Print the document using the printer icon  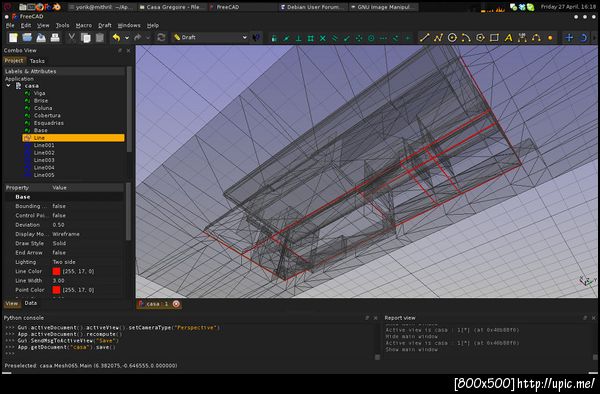[55, 37]
